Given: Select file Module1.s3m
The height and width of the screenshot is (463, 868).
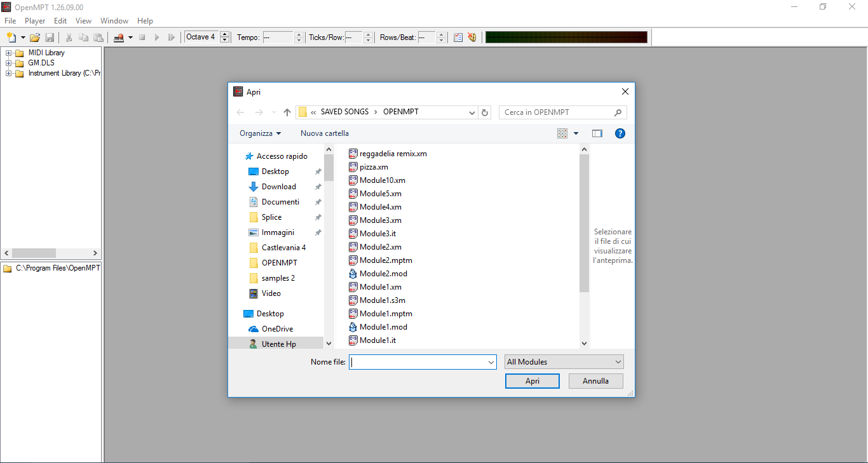Looking at the screenshot, I should click(x=376, y=300).
